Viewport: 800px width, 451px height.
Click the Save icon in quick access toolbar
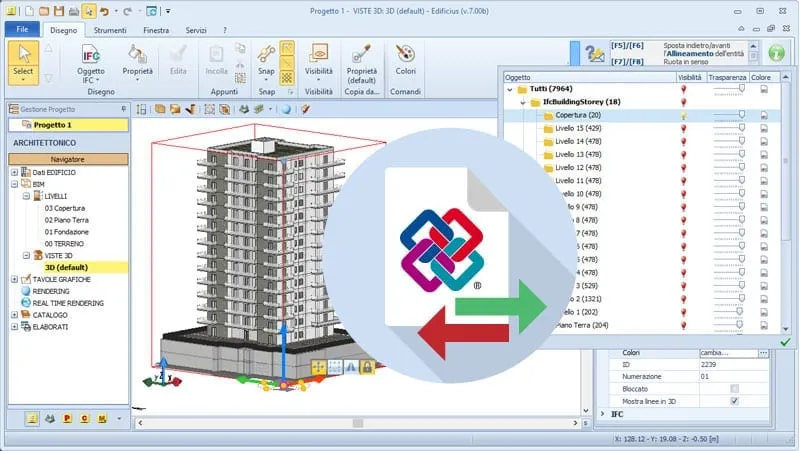(x=58, y=11)
